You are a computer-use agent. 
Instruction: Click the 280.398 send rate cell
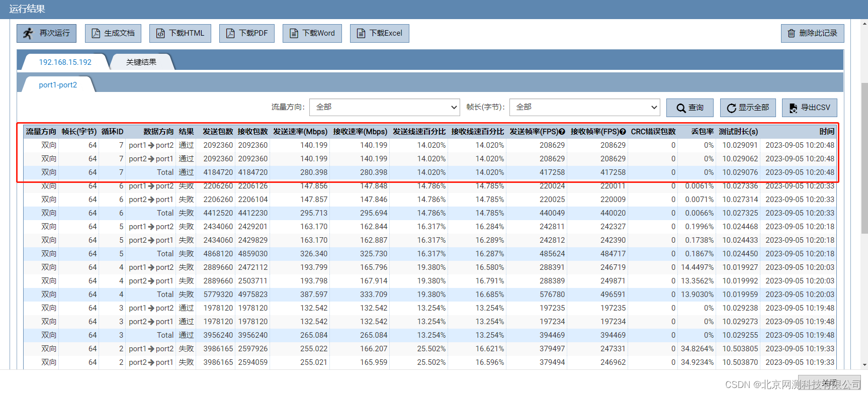click(x=314, y=172)
